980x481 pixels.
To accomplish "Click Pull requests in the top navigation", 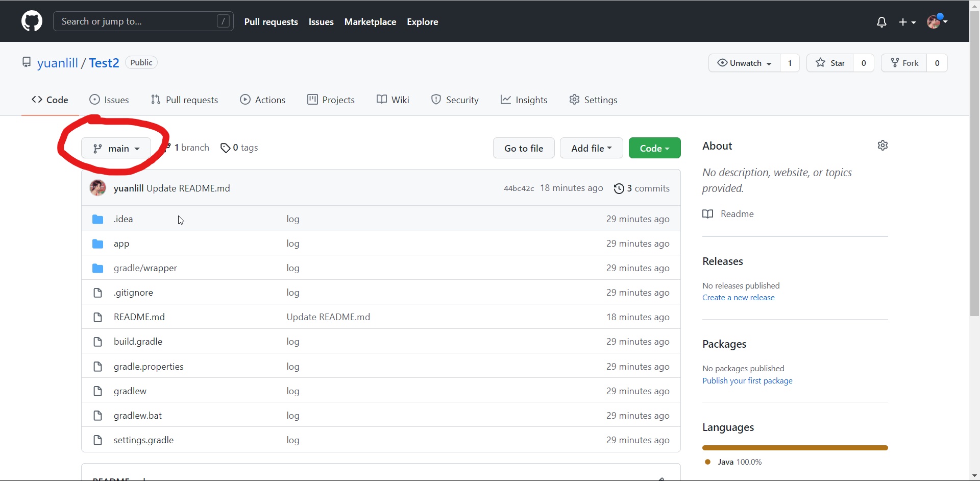I will click(x=271, y=22).
